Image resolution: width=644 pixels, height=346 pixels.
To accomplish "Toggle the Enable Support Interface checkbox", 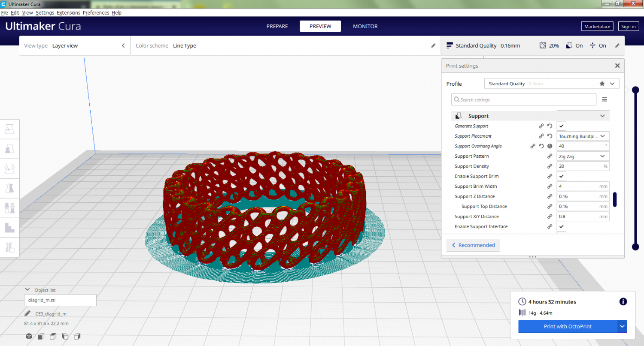I will point(562,226).
